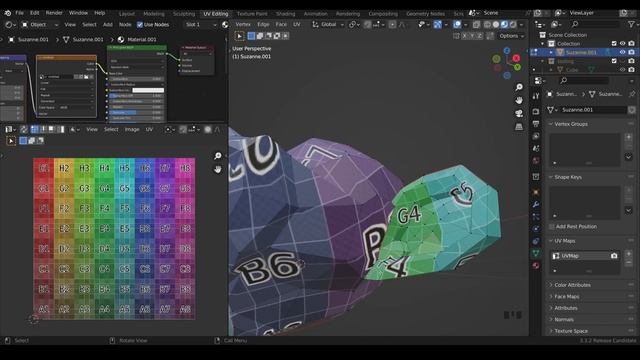Toggle the Use Nodes checkbox
The height and width of the screenshot is (360, 640).
140,24
